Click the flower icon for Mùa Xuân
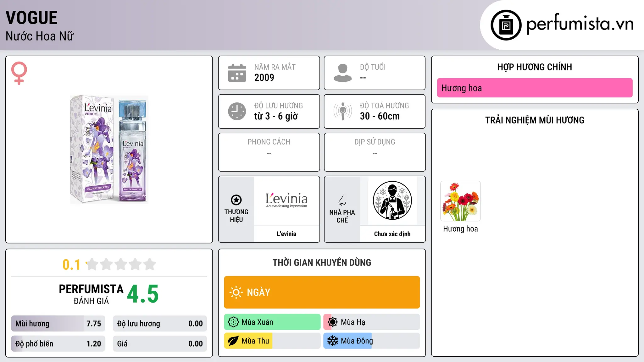This screenshot has height=362, width=644. [233, 322]
